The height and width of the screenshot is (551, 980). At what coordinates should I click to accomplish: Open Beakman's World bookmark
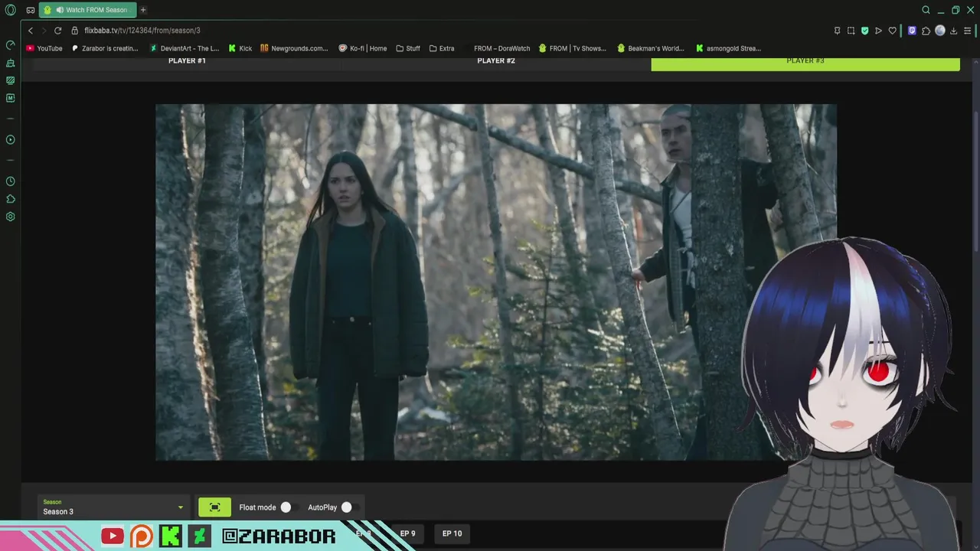click(x=651, y=48)
